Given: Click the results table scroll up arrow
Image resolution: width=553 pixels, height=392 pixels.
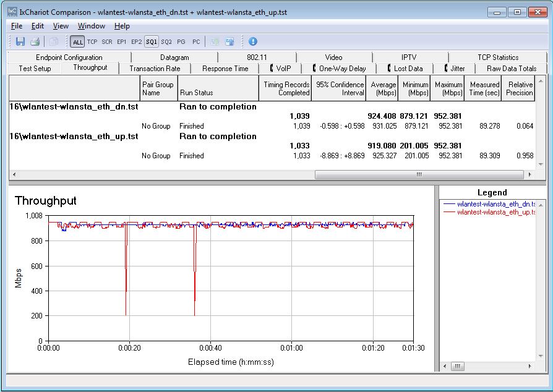Looking at the screenshot, I should pos(541,81).
